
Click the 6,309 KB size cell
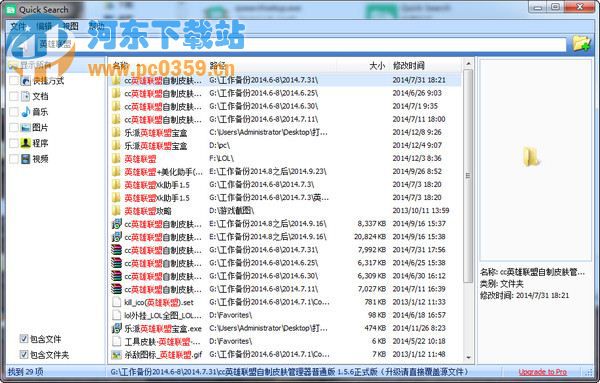372,276
